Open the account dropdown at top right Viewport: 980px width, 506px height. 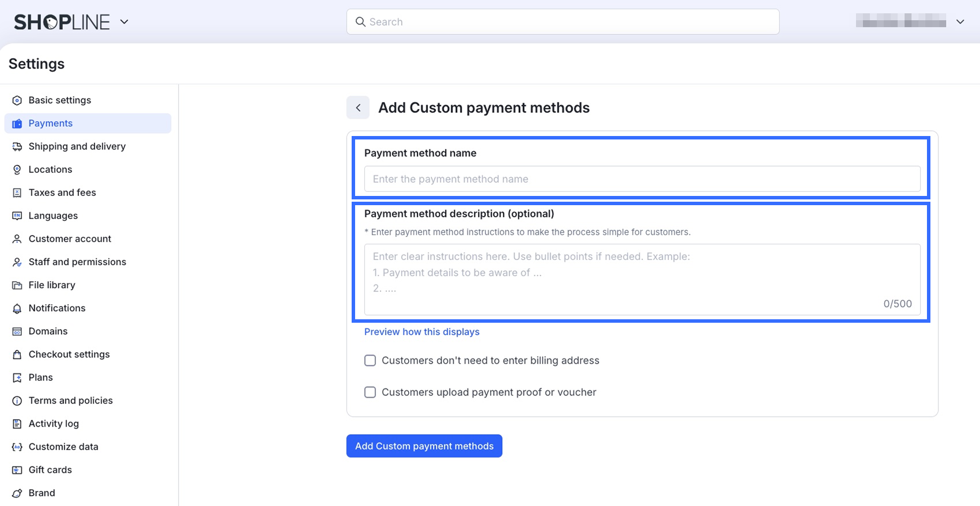pos(960,22)
